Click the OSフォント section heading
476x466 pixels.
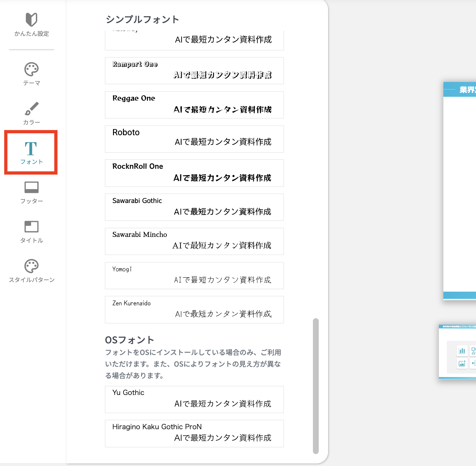click(x=129, y=340)
